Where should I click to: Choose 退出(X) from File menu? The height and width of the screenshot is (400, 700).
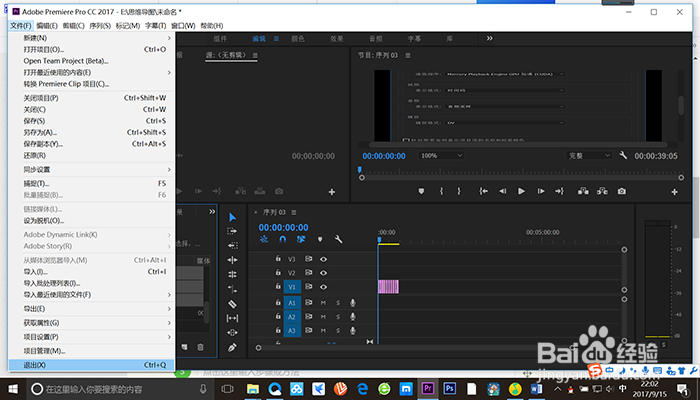92,365
